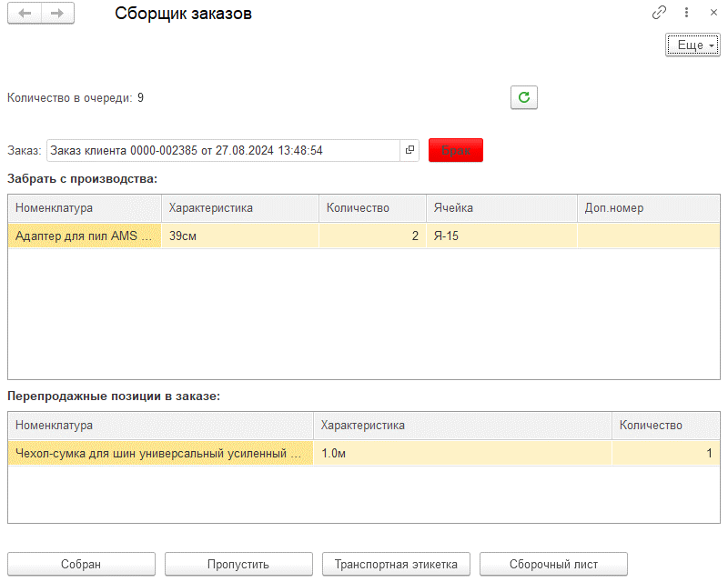
Task: Click the forward navigation arrow
Action: click(x=57, y=14)
